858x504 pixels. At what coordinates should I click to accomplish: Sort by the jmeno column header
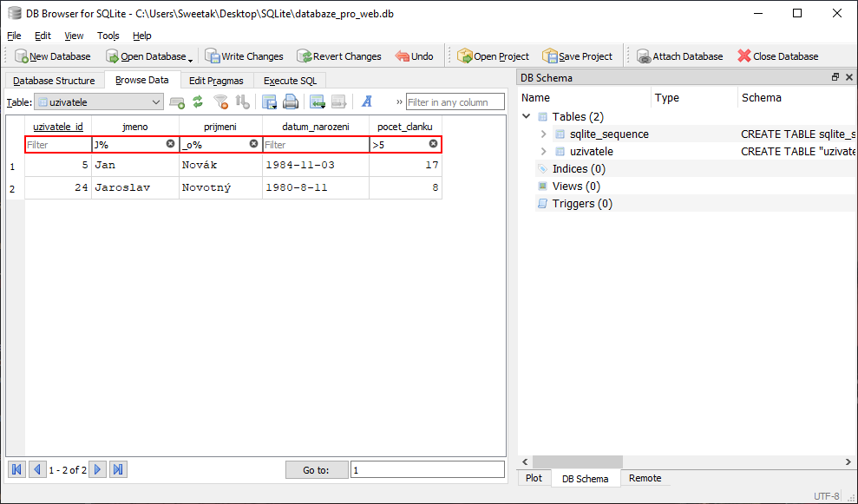[135, 127]
